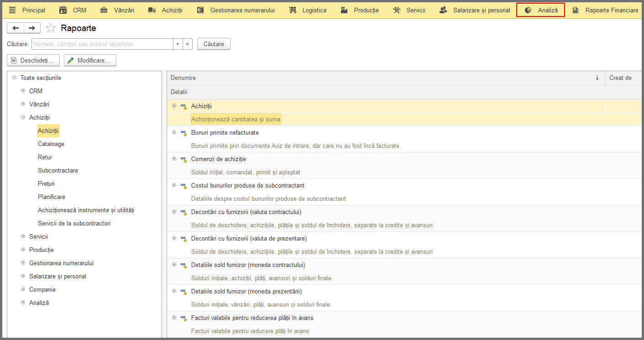Open the Producție menu section

pyautogui.click(x=360, y=10)
